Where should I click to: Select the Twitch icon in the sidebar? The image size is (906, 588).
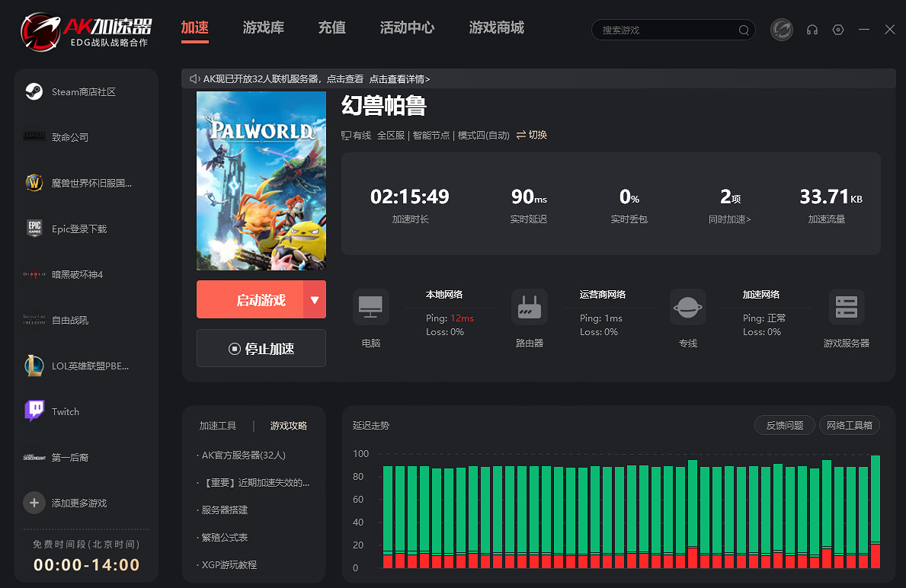coord(34,411)
